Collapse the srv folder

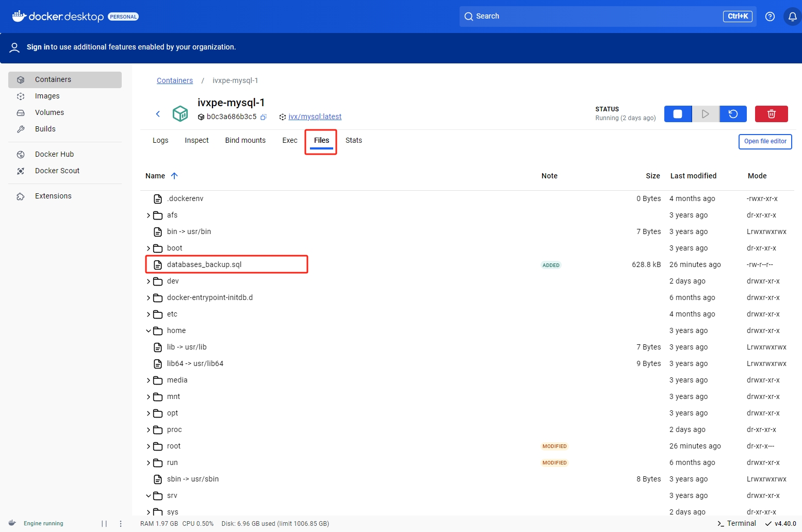coord(149,496)
